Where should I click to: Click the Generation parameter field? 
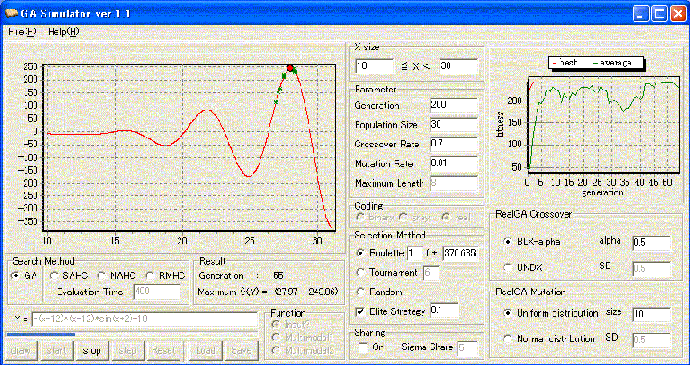pyautogui.click(x=454, y=105)
